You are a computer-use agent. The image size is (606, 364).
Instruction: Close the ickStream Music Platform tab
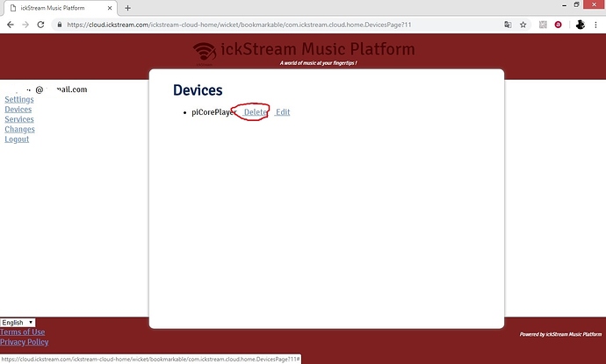[x=110, y=8]
